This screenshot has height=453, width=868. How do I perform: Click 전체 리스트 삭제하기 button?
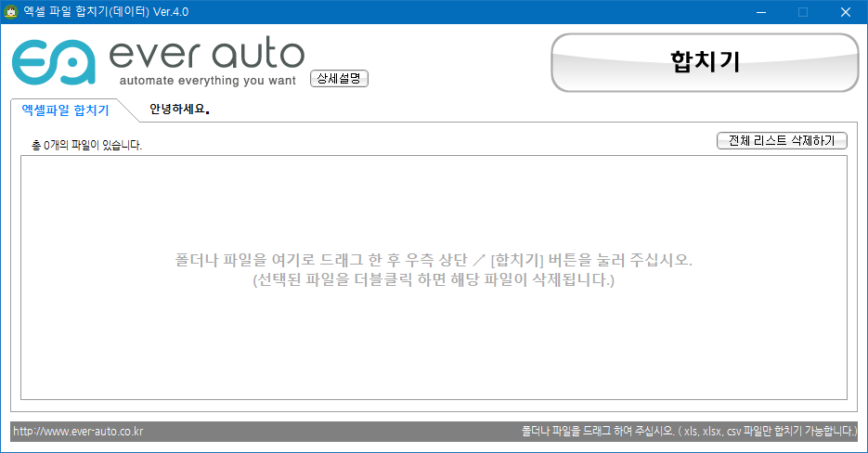(782, 141)
